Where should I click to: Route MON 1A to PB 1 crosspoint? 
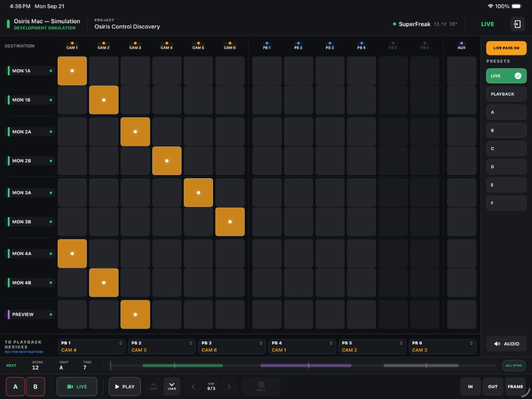[267, 71]
